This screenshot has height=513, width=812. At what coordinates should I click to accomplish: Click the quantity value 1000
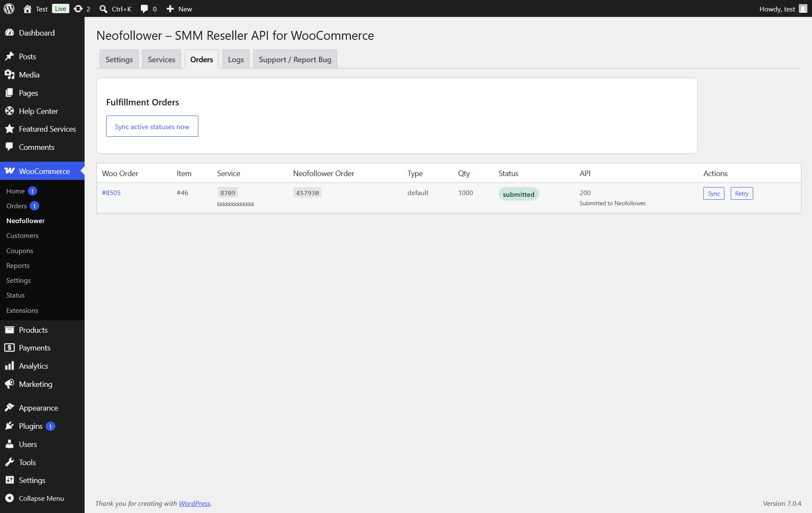coord(466,193)
